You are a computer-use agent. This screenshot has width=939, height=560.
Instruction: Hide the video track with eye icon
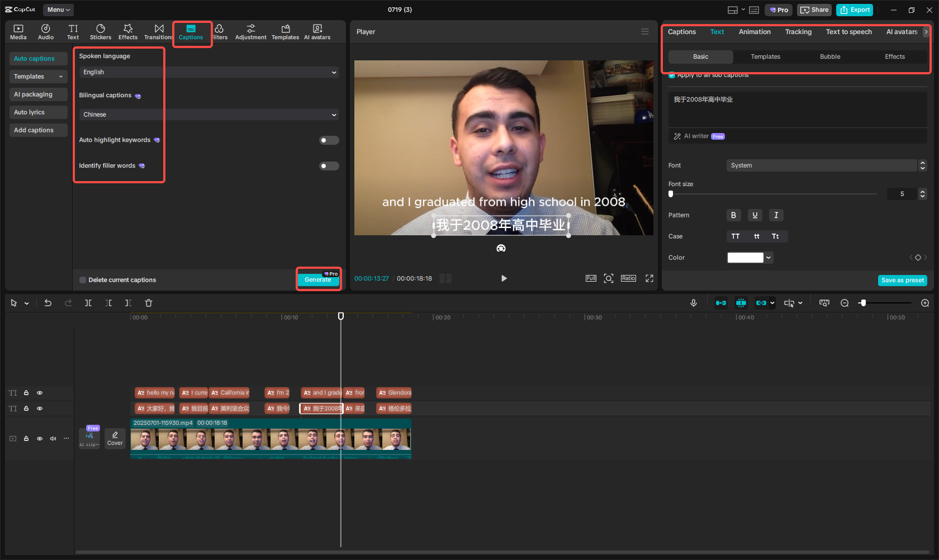(x=40, y=439)
